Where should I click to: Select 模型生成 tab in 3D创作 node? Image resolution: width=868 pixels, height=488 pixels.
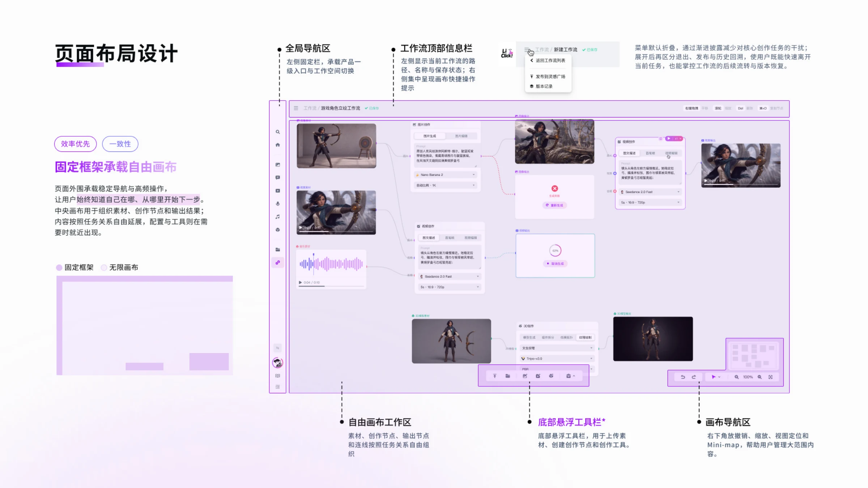pyautogui.click(x=529, y=337)
